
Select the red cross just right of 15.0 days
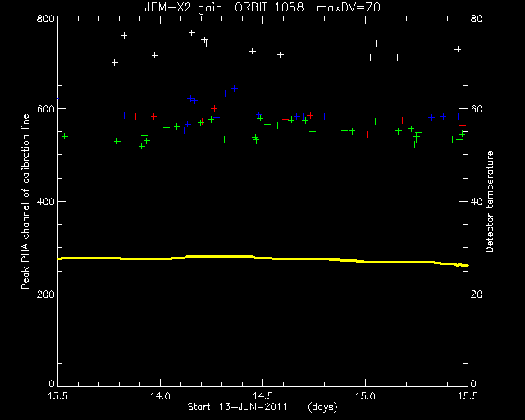(x=368, y=135)
